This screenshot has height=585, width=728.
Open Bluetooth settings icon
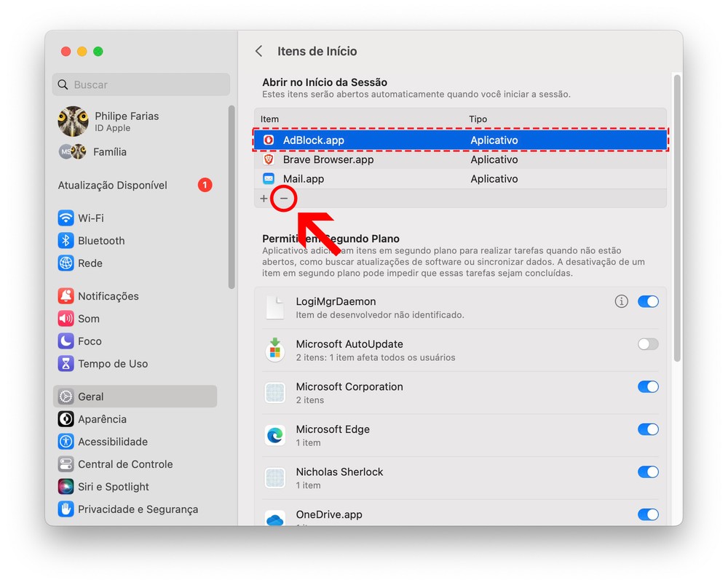point(66,240)
